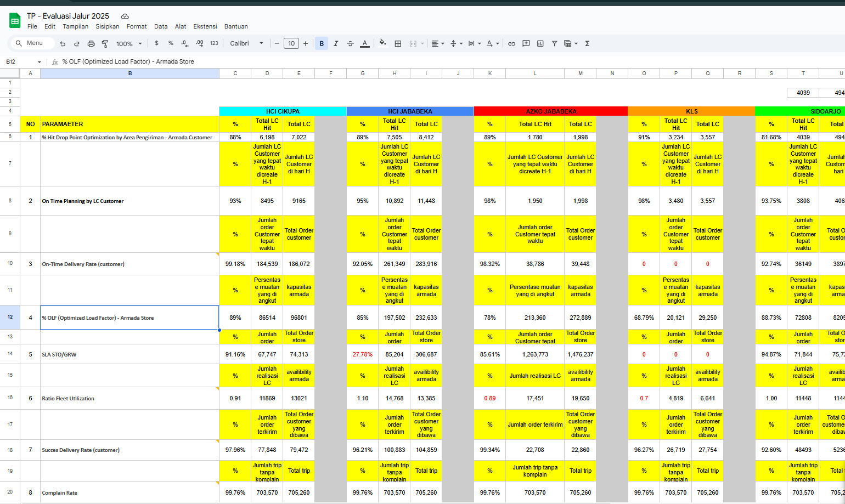Viewport: 845px width, 504px height.
Task: Click the insert comment icon
Action: tap(526, 43)
